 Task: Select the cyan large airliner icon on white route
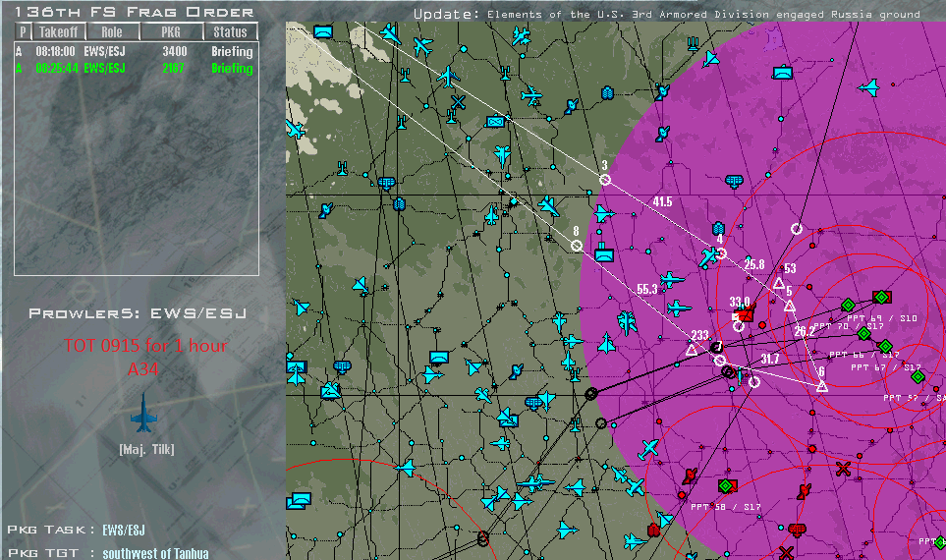(x=448, y=78)
